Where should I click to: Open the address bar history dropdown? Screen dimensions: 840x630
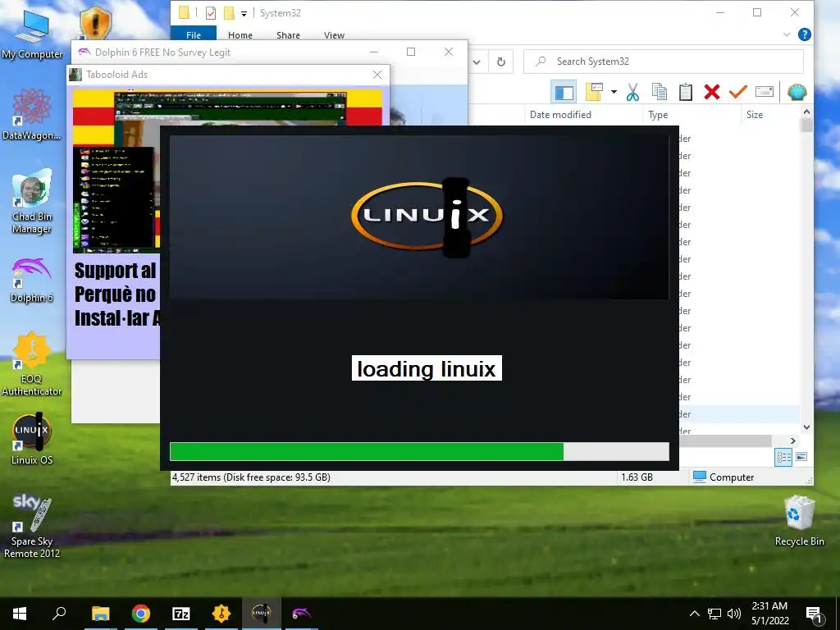pyautogui.click(x=477, y=62)
